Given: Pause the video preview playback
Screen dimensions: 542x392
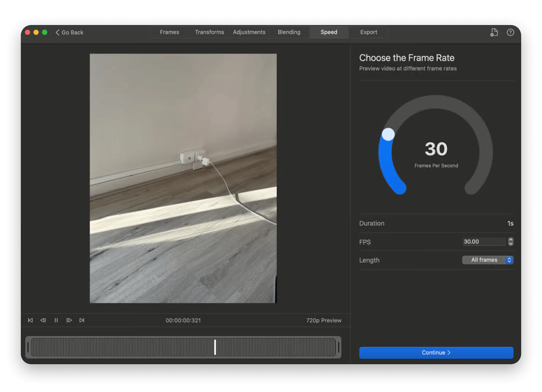Looking at the screenshot, I should coord(56,320).
